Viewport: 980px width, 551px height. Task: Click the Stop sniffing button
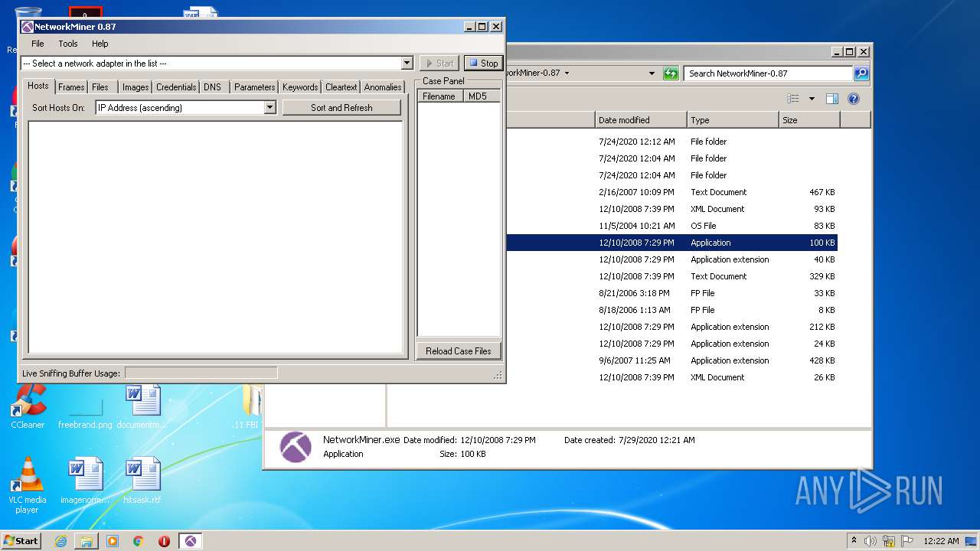point(483,64)
